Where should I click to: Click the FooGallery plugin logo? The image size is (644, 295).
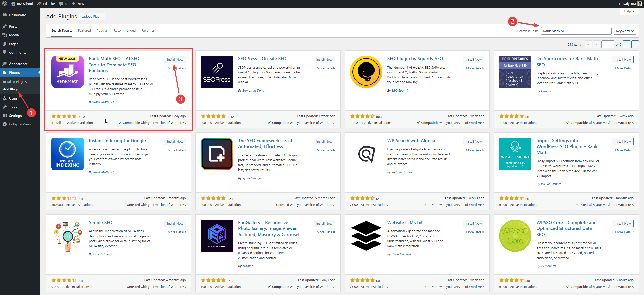[x=217, y=236]
